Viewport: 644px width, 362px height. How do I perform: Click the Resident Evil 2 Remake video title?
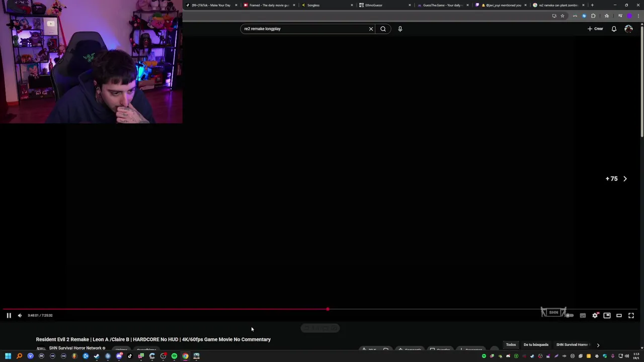[153, 339]
